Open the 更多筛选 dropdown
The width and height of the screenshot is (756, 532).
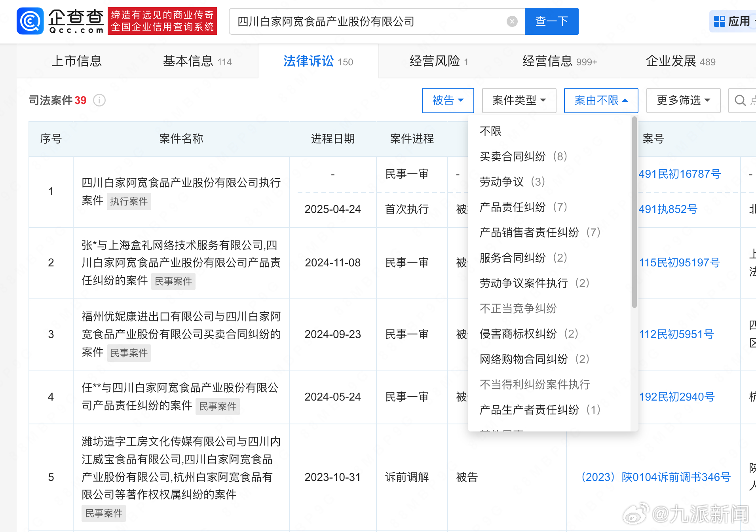(x=683, y=101)
